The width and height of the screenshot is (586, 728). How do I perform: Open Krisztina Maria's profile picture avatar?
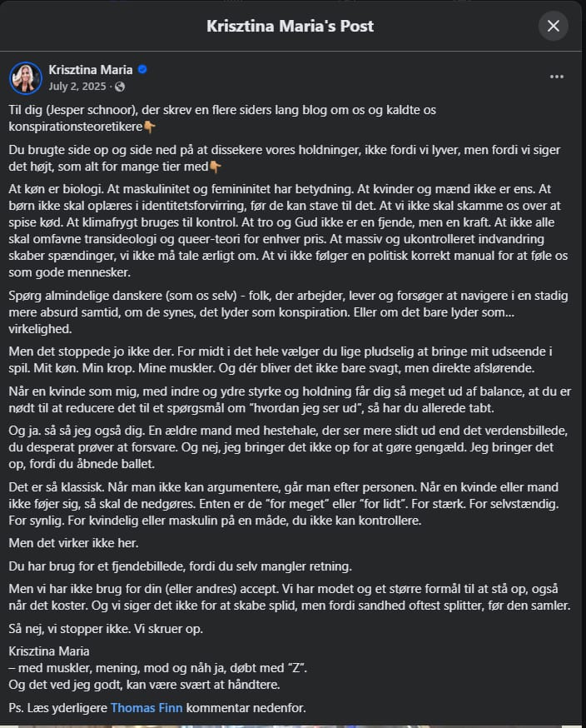click(x=25, y=77)
